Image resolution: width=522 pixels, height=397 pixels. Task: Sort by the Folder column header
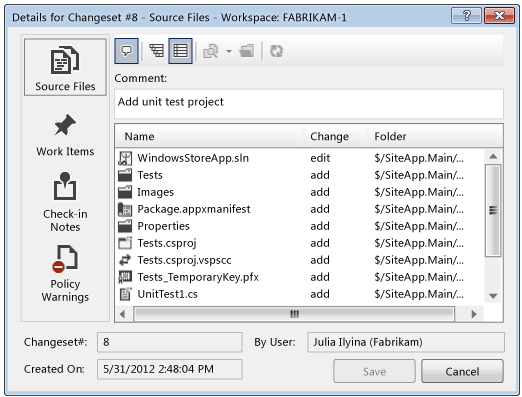click(435, 136)
